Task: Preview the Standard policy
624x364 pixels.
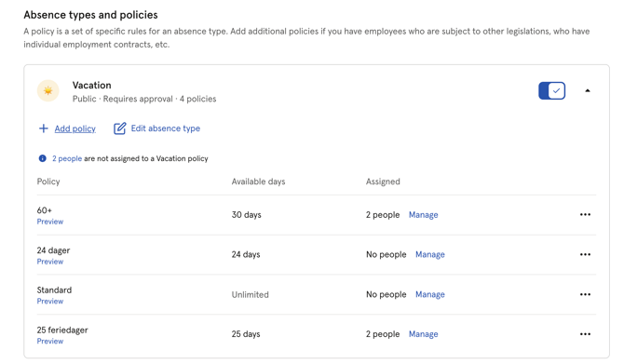Action: pyautogui.click(x=50, y=301)
